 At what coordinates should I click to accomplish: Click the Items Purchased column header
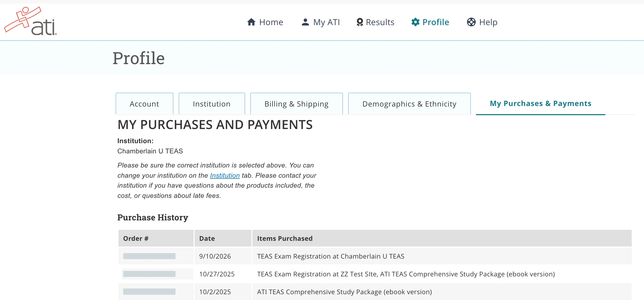(442, 238)
